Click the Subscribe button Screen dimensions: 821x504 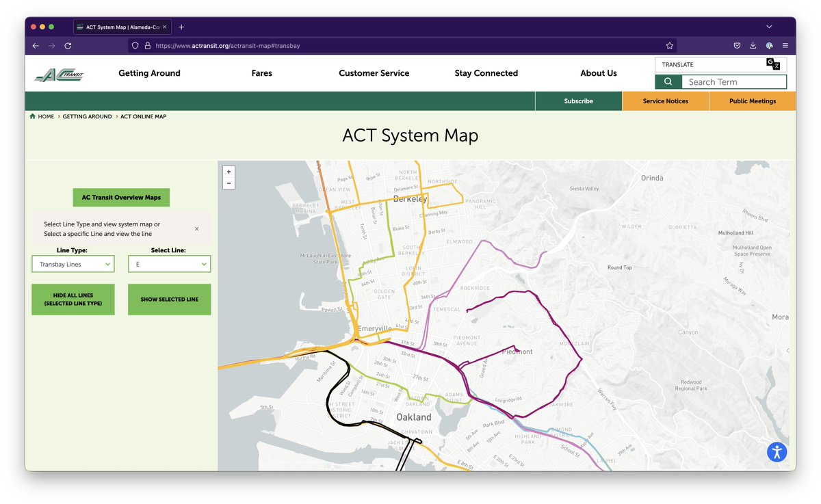579,101
